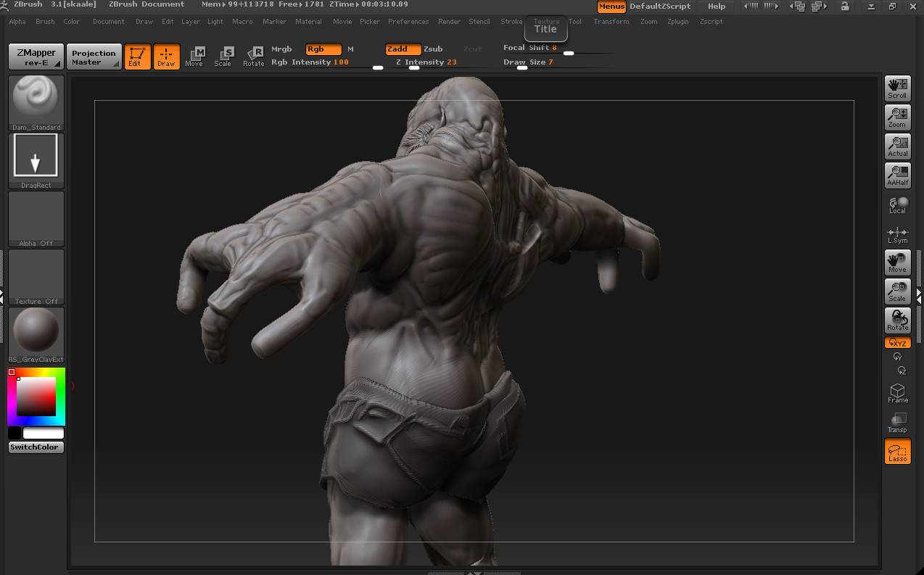Image resolution: width=924 pixels, height=575 pixels.
Task: Click the ZBrush logo icon
Action: (x=5, y=5)
